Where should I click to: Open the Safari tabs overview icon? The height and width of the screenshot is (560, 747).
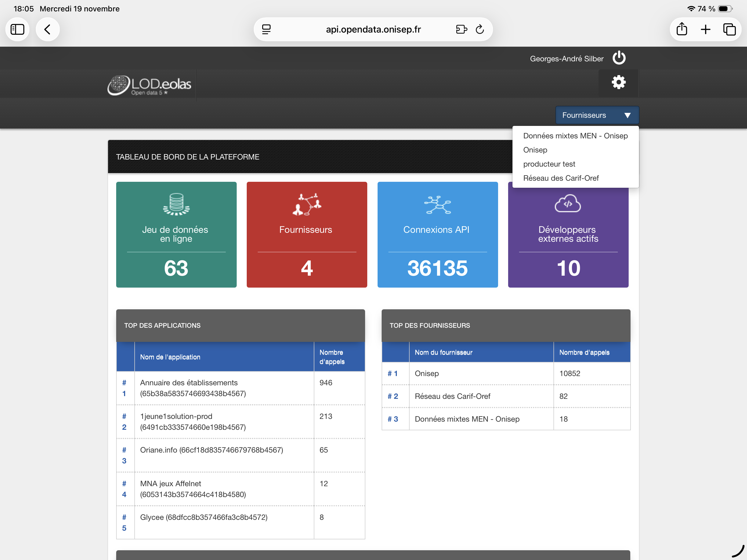pyautogui.click(x=729, y=29)
